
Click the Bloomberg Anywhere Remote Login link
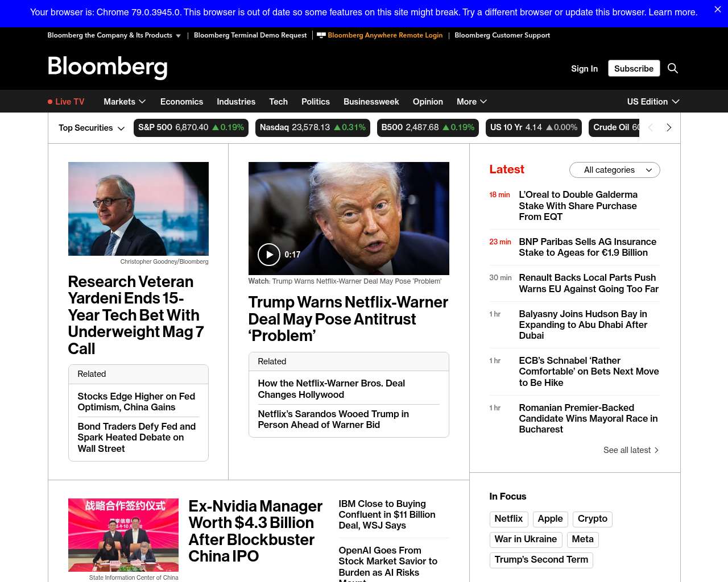click(x=384, y=35)
